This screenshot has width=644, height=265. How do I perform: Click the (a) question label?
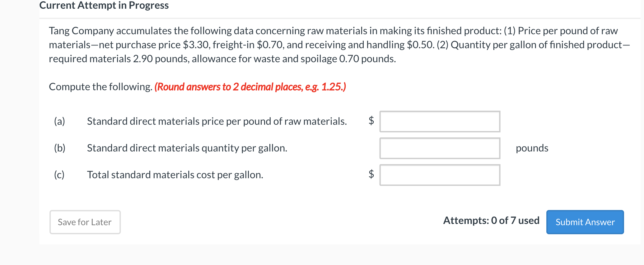coord(59,121)
